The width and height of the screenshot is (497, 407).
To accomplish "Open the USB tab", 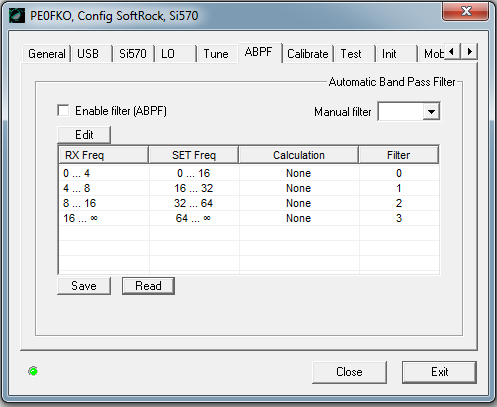I will (91, 54).
